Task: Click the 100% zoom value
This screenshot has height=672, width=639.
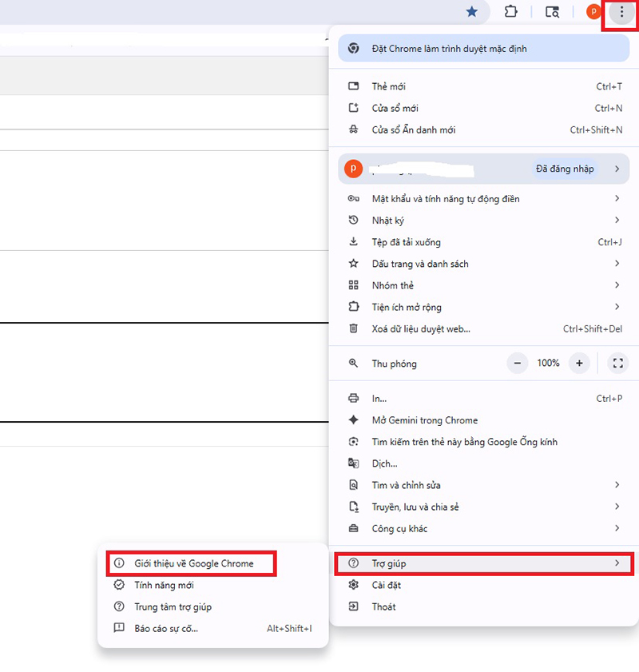Action: 548,363
